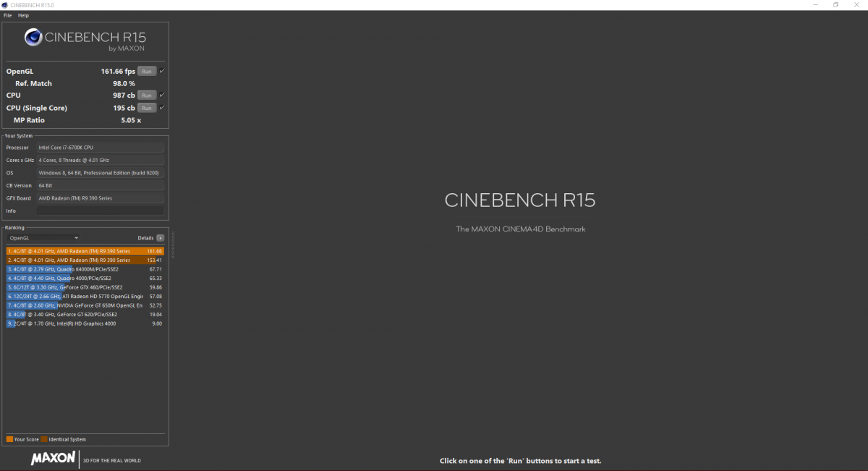Screen dimensions: 868x471
Task: Click the Ref. Match value 98.0 %
Action: [x=124, y=83]
